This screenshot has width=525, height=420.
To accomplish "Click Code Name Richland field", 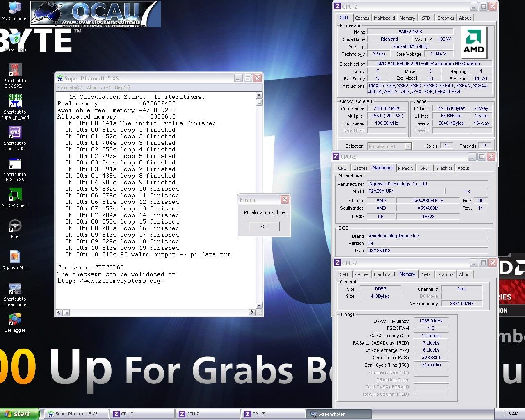I will click(x=390, y=39).
